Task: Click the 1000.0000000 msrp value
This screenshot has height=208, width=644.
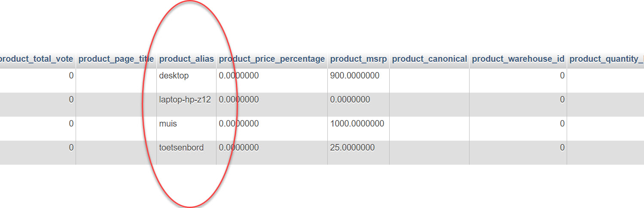Action: (x=357, y=124)
